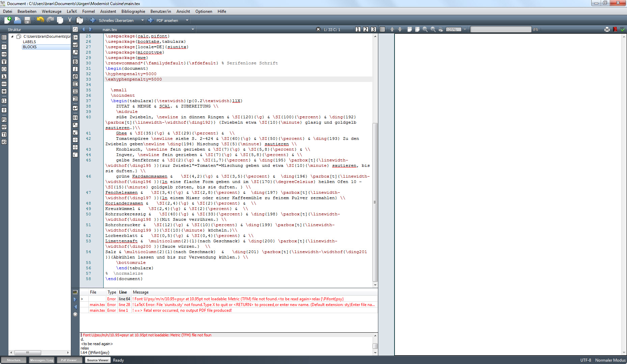Screen dimensions: 627x364
Task: Paste with the clipboard icon
Action: click(x=80, y=20)
